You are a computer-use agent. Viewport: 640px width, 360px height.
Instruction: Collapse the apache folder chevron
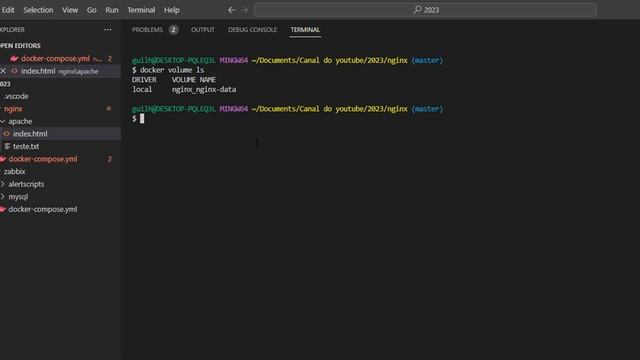point(3,121)
